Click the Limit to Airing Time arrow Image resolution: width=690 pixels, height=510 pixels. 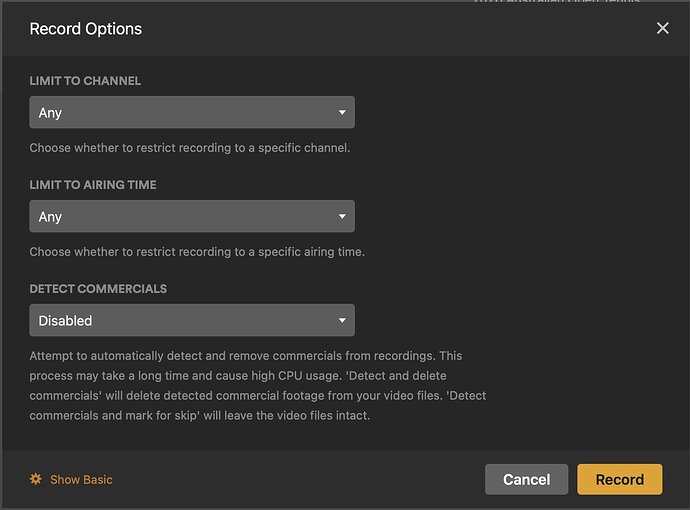(x=342, y=217)
